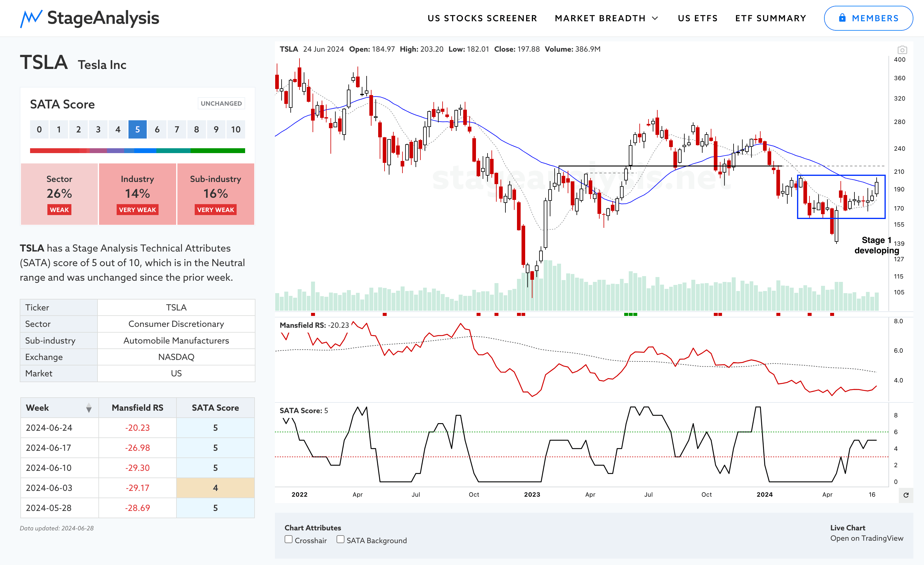Click the padlock icon in Members button
This screenshot has height=565, width=924.
pyautogui.click(x=842, y=18)
